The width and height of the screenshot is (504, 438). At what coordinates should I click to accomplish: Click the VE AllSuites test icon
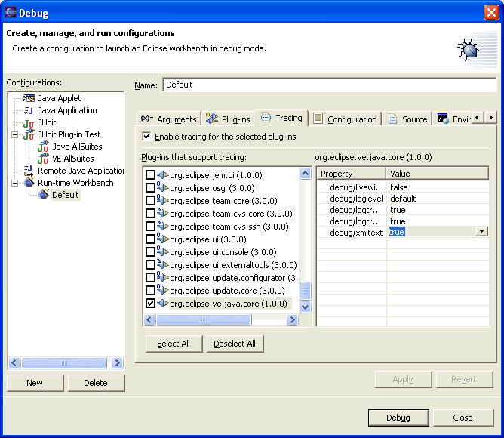click(x=43, y=159)
